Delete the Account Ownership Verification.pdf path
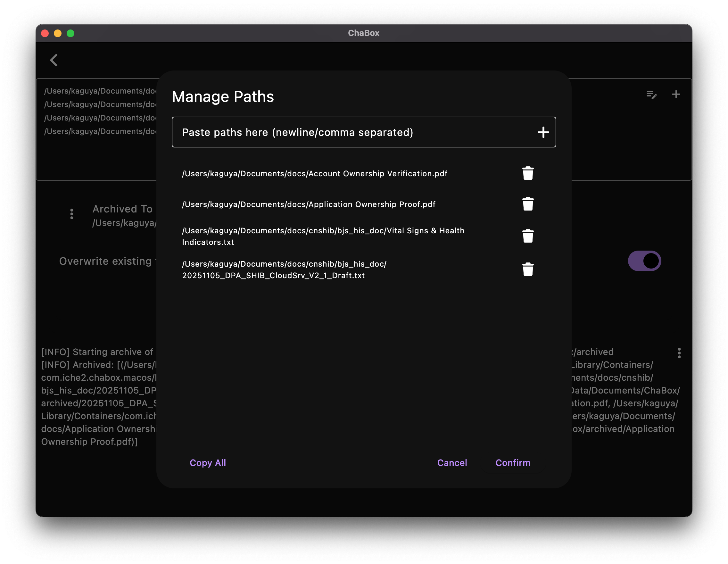 point(528,173)
